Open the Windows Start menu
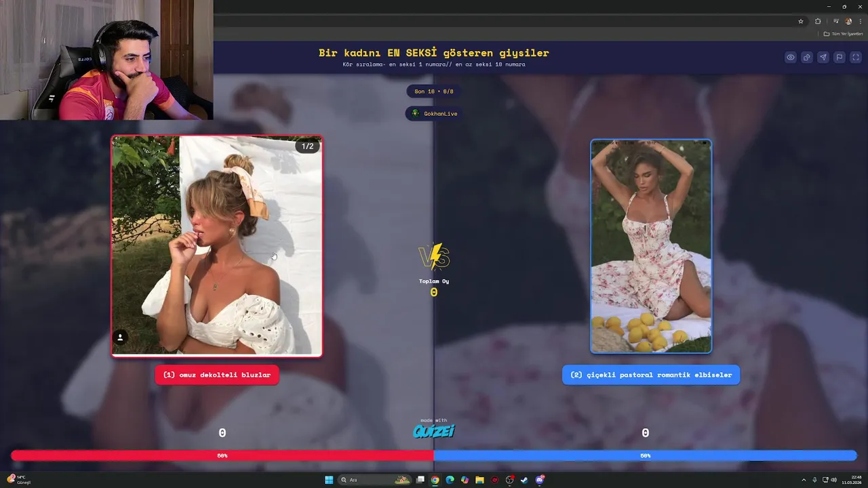Image resolution: width=868 pixels, height=488 pixels. coord(329,480)
